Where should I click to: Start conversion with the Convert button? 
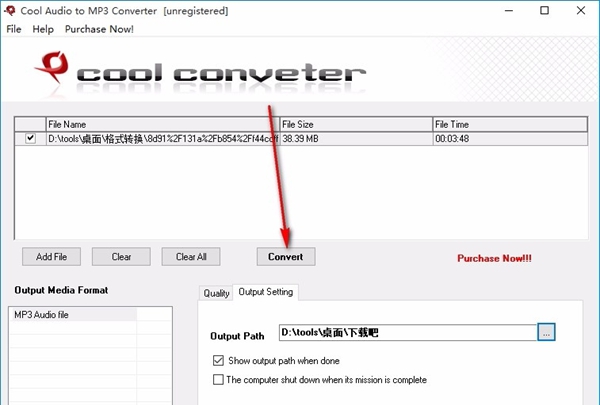click(x=286, y=256)
